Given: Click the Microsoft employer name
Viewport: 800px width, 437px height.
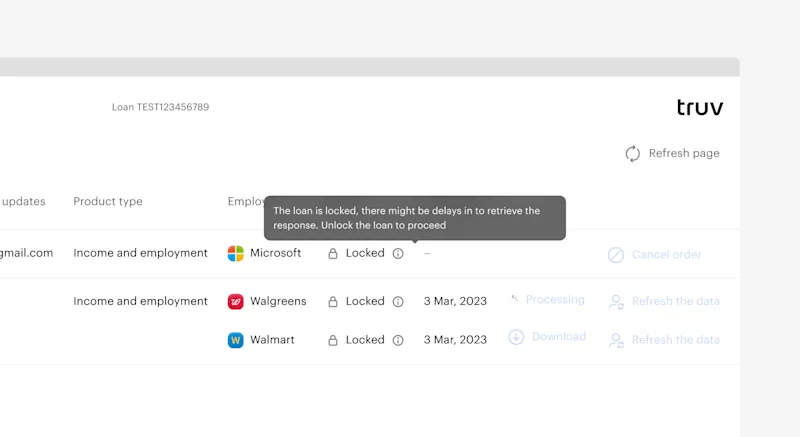Looking at the screenshot, I should coord(276,253).
